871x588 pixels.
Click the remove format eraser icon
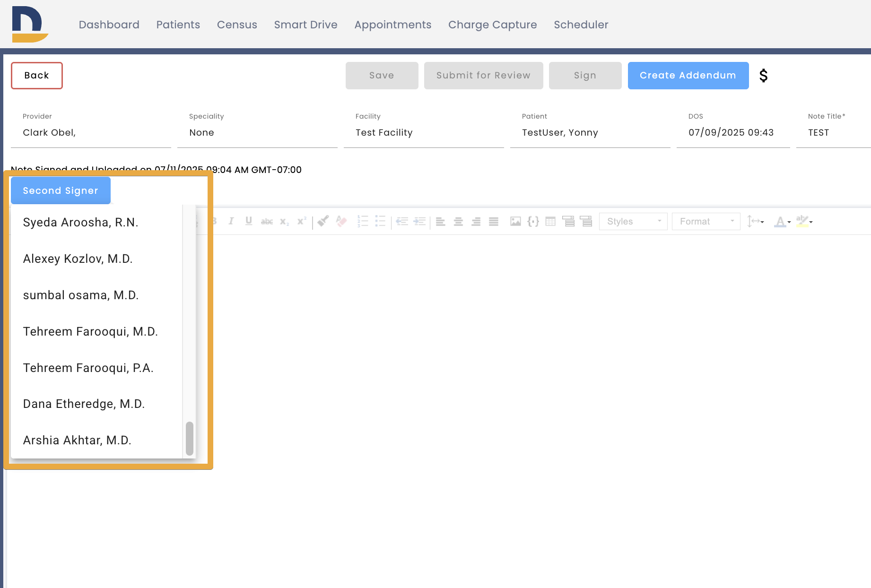341,221
